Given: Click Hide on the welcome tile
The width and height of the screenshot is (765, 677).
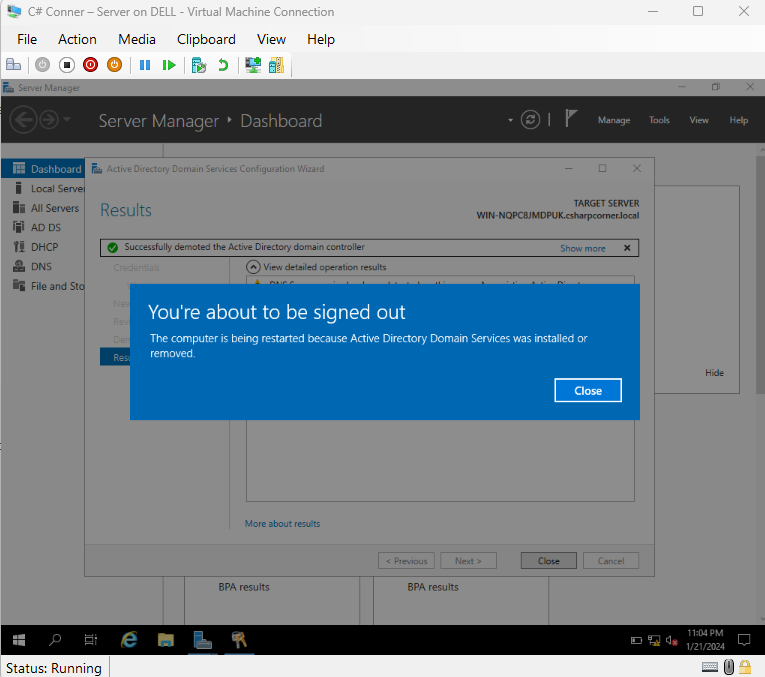Looking at the screenshot, I should 714,373.
